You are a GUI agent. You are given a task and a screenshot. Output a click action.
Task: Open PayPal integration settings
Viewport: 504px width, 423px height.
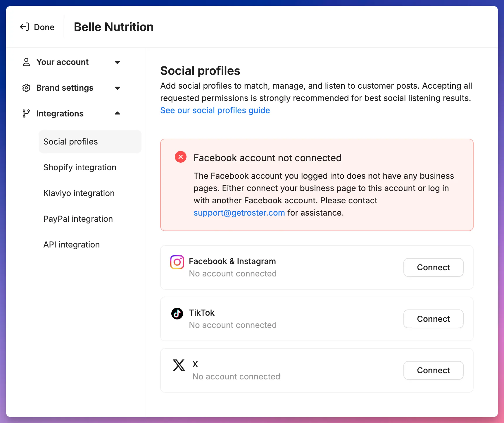click(x=78, y=219)
